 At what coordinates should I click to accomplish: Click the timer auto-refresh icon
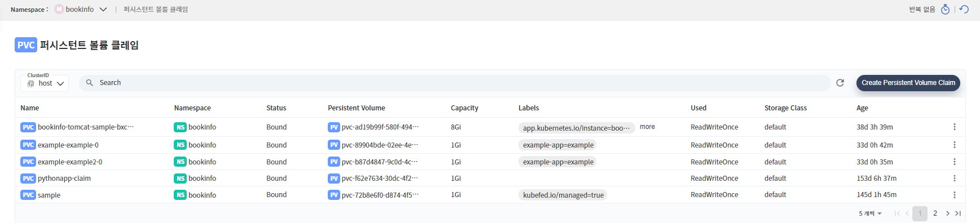945,9
